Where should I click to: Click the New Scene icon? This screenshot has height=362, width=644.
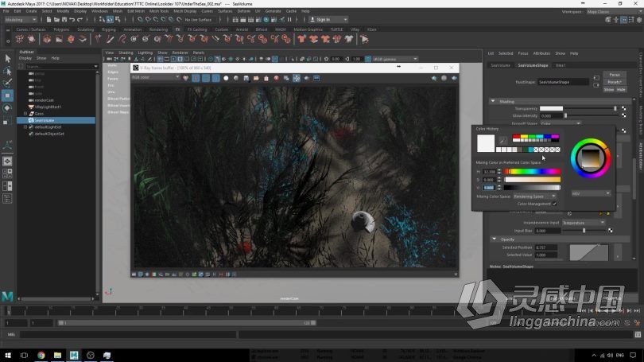click(x=48, y=19)
